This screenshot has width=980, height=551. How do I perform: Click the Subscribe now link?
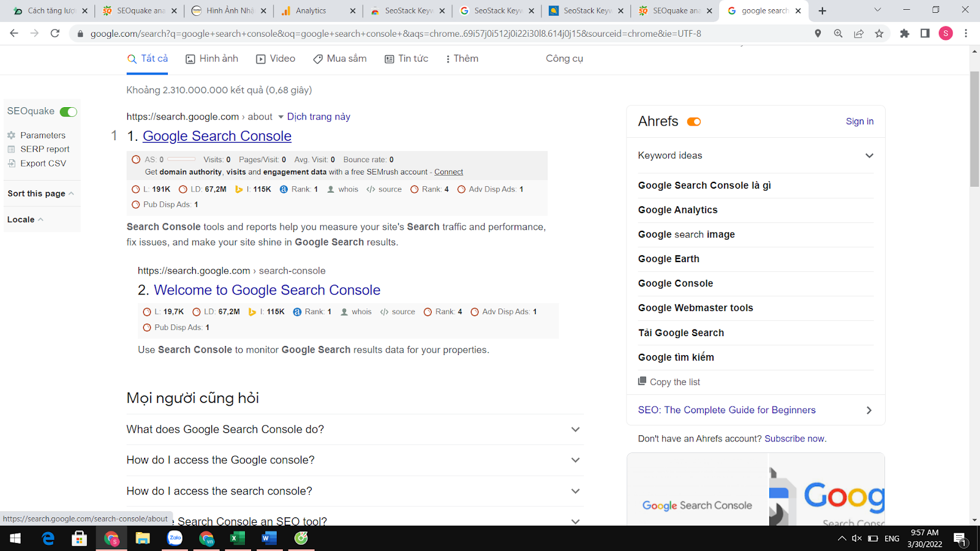tap(794, 438)
